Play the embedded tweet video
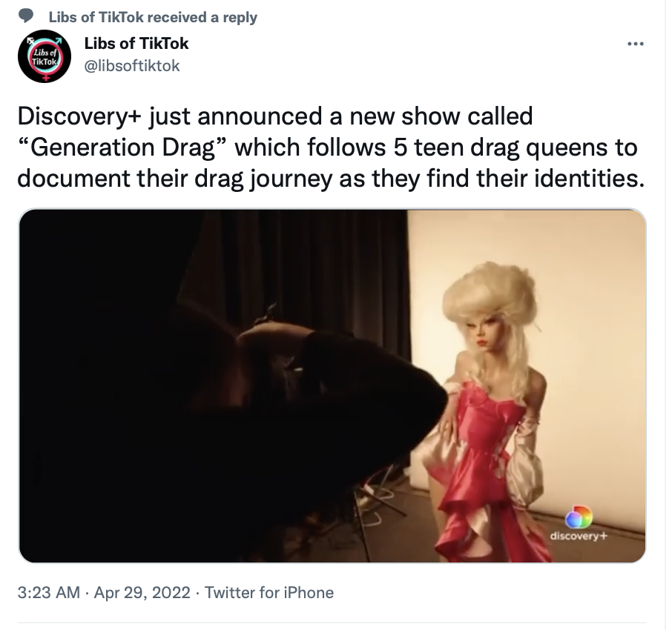Viewport: 672px width, 630px height. (332, 386)
